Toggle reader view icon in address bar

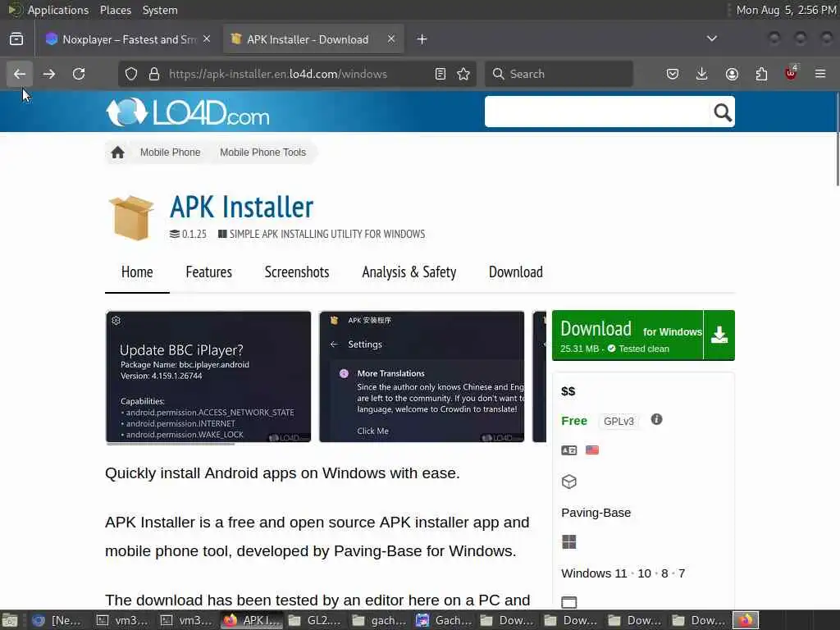point(441,74)
